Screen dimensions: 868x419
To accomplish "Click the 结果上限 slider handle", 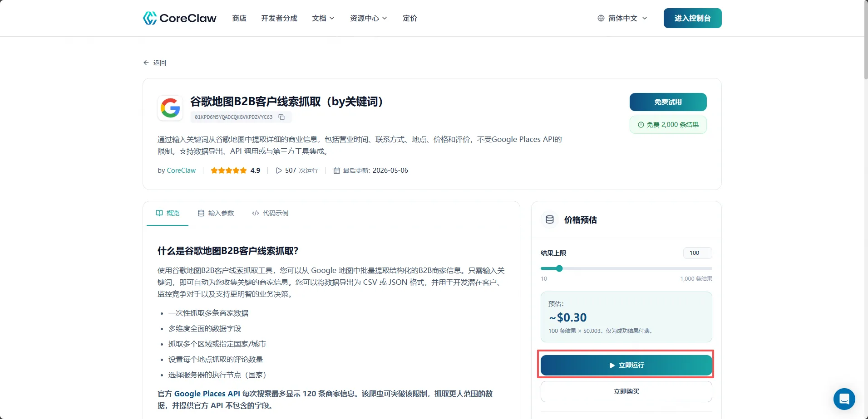I will tap(559, 268).
